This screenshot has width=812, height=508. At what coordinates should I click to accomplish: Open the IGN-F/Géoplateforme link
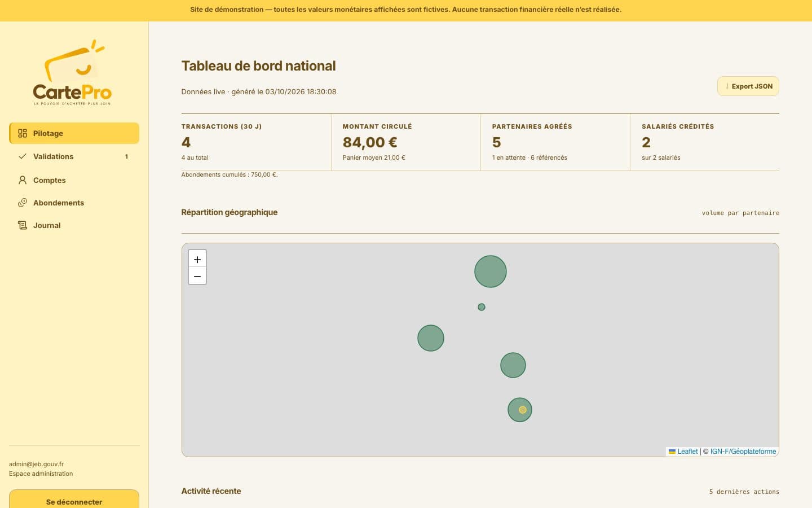tap(743, 452)
